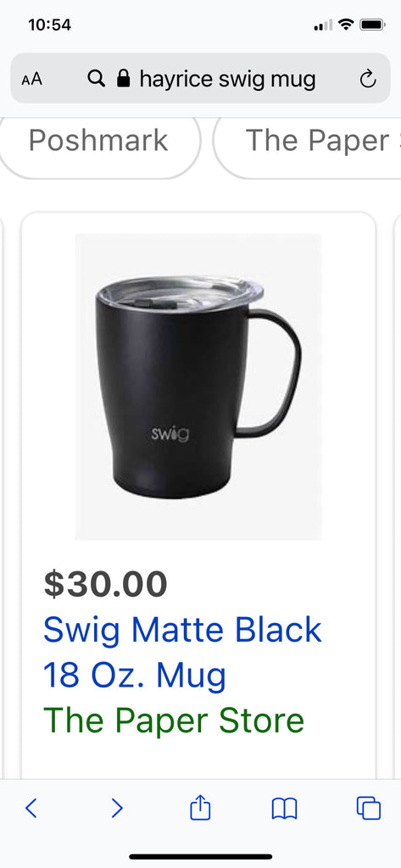Select The Paper Store filter chip

pyautogui.click(x=308, y=141)
